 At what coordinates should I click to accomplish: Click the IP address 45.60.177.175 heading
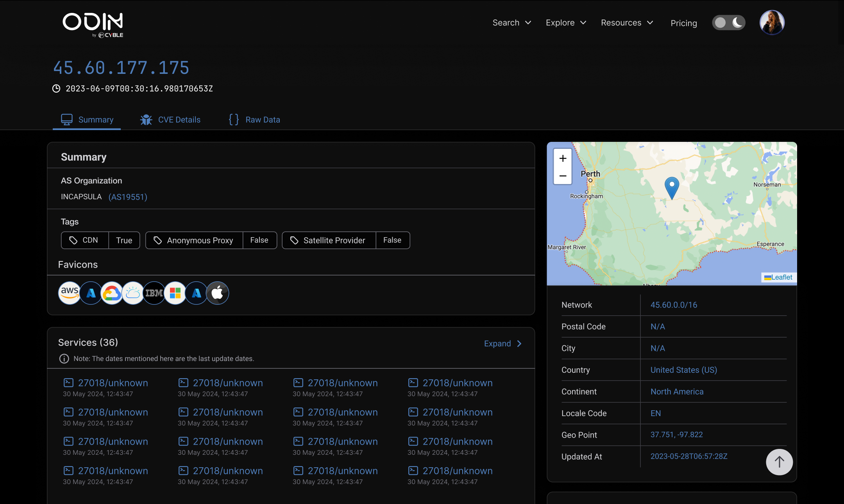[x=121, y=68]
